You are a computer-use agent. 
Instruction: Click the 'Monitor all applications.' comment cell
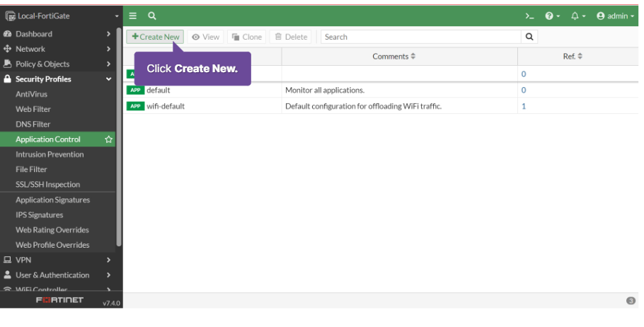[x=325, y=90]
